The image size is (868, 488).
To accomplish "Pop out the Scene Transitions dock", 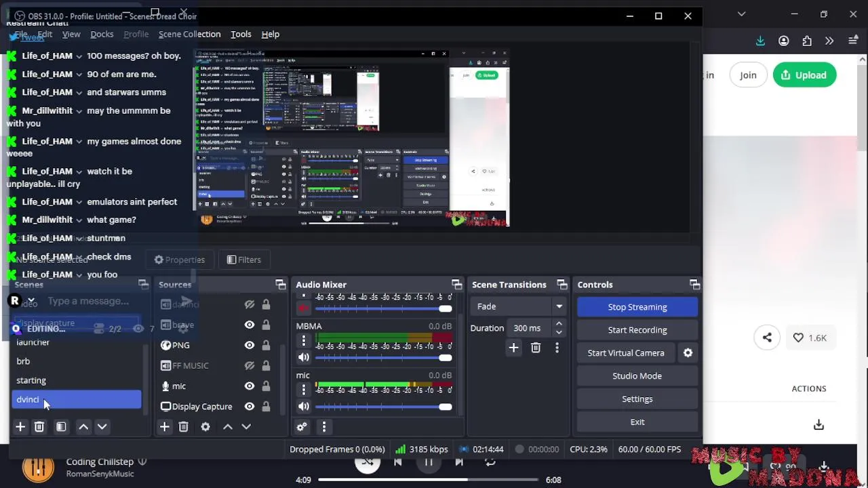I will (x=561, y=285).
